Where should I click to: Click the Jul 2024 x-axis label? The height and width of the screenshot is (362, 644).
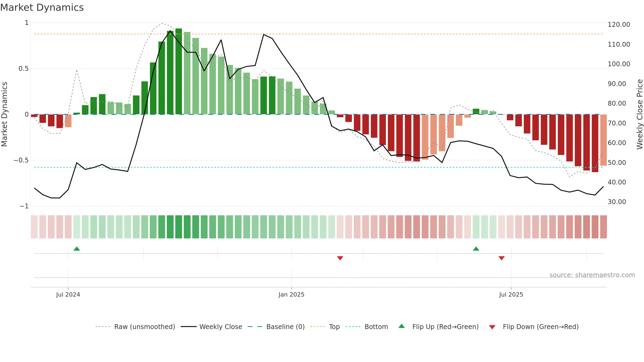pyautogui.click(x=68, y=294)
